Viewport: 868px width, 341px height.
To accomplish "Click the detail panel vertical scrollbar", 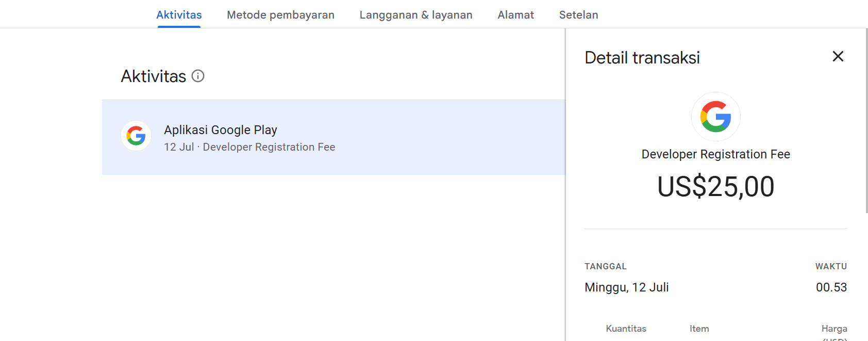I will tap(866, 120).
